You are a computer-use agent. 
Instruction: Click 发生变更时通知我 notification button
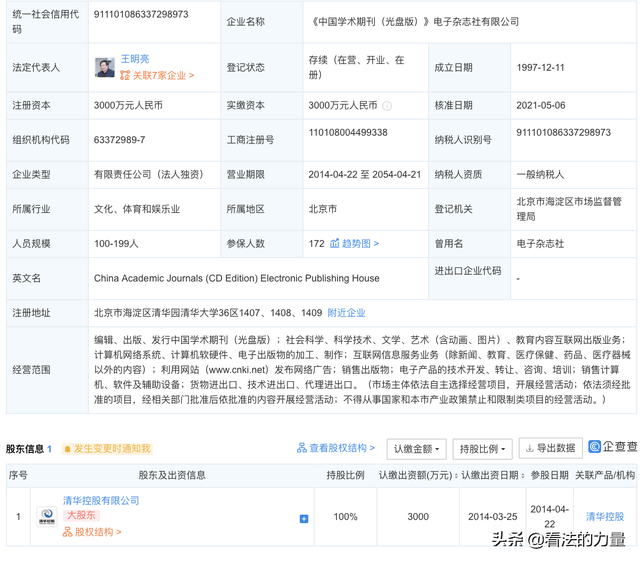tap(107, 449)
